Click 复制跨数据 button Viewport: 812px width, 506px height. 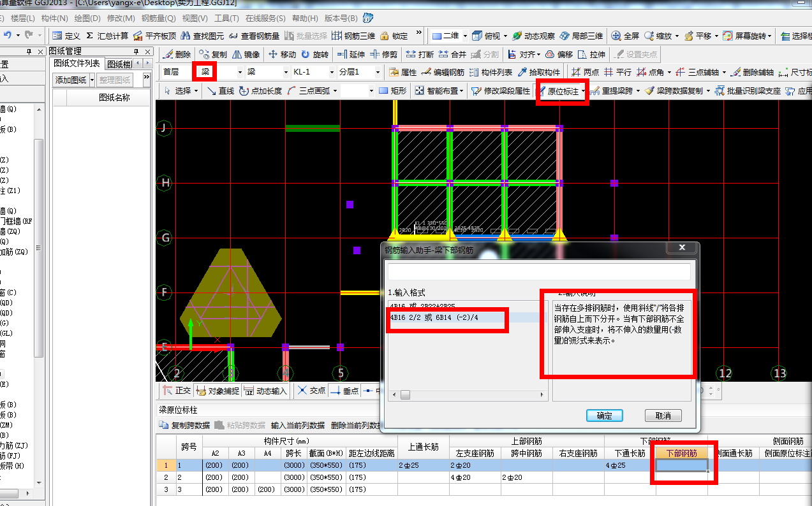pyautogui.click(x=184, y=425)
